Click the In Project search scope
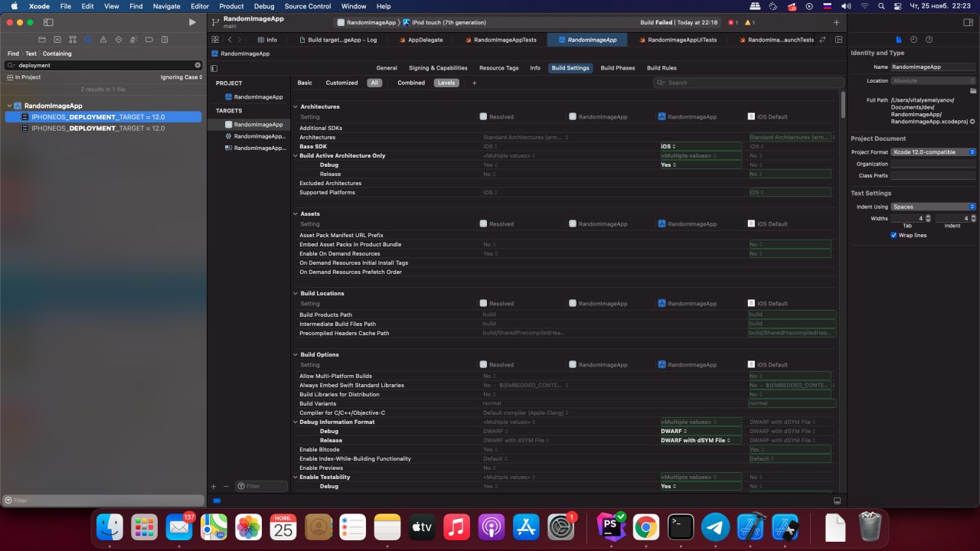The image size is (980, 551). [x=24, y=77]
